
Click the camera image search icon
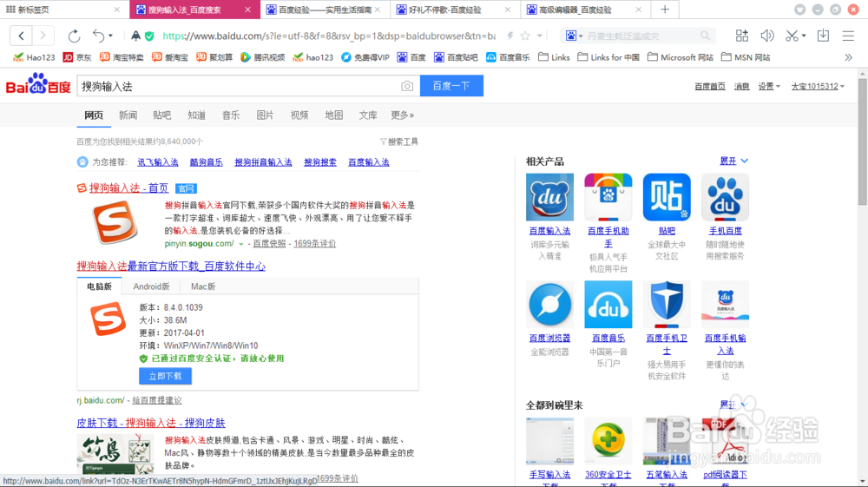(x=407, y=86)
